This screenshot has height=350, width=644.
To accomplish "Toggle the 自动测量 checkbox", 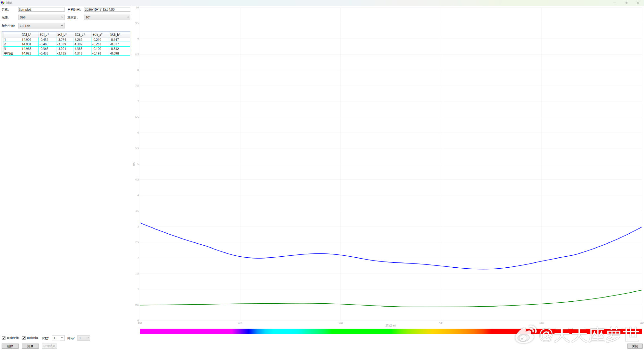I will point(24,338).
